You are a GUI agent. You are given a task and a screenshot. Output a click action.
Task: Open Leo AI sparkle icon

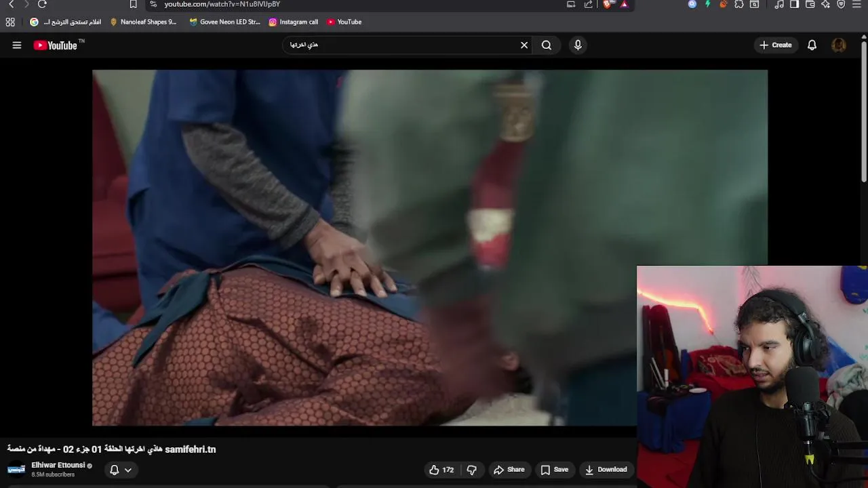point(825,4)
